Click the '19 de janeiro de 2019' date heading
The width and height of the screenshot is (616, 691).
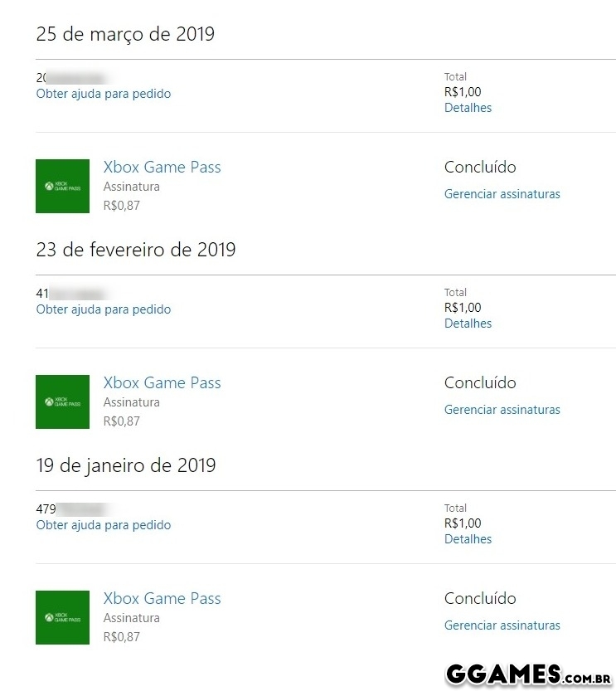click(126, 465)
